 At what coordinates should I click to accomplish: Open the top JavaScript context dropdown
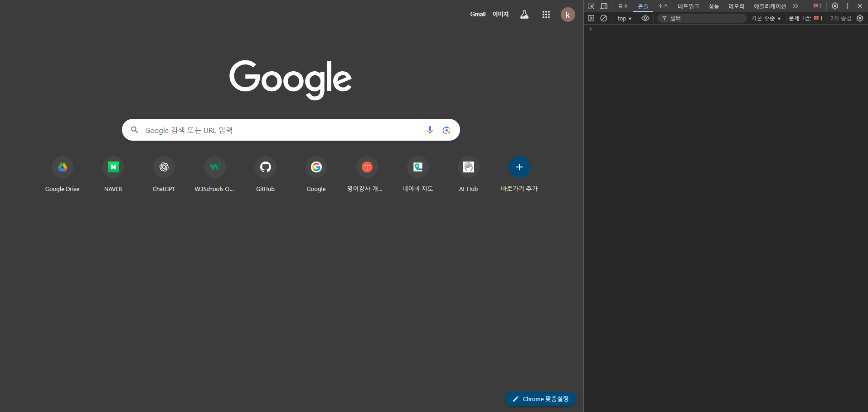point(625,18)
